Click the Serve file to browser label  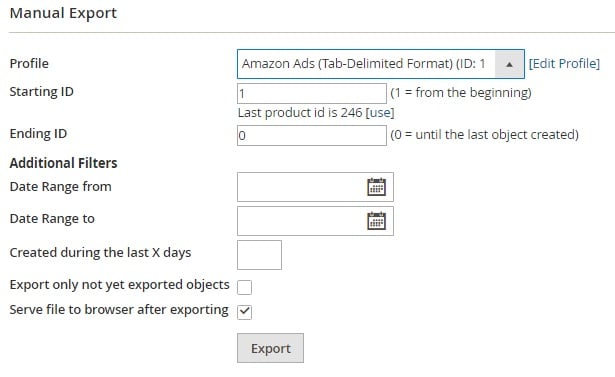119,310
